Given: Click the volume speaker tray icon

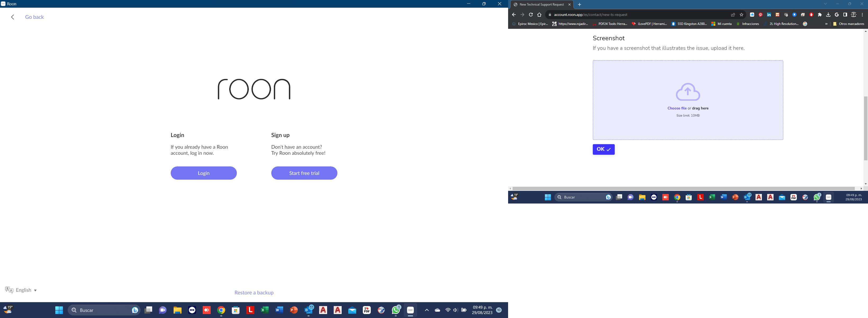Looking at the screenshot, I should click(455, 310).
